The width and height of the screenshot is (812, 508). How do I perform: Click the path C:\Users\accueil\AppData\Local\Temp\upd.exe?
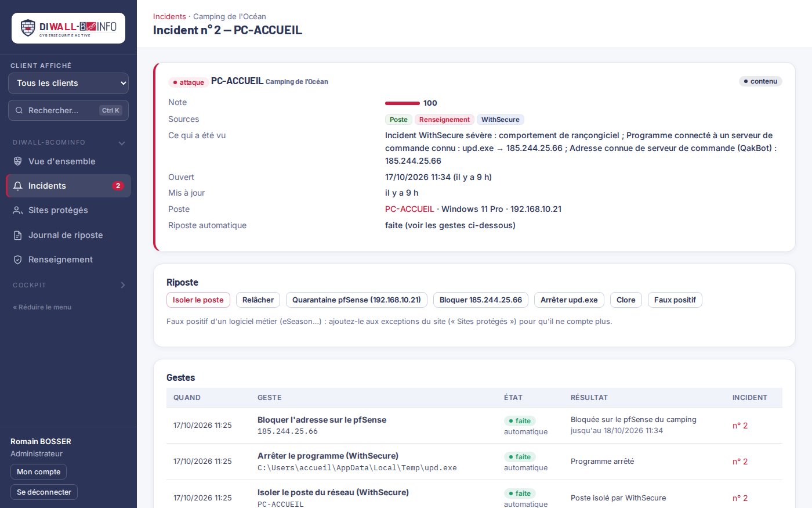coord(357,468)
